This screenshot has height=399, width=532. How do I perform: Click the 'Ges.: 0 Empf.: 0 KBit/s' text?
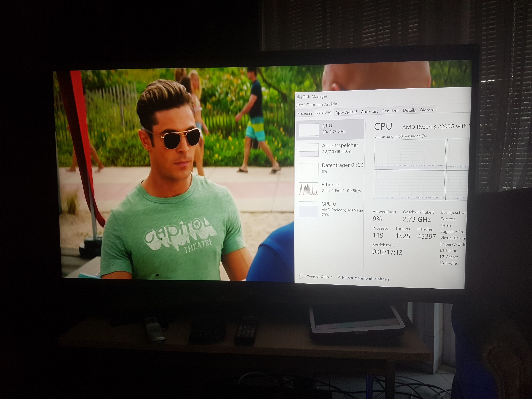tap(341, 191)
